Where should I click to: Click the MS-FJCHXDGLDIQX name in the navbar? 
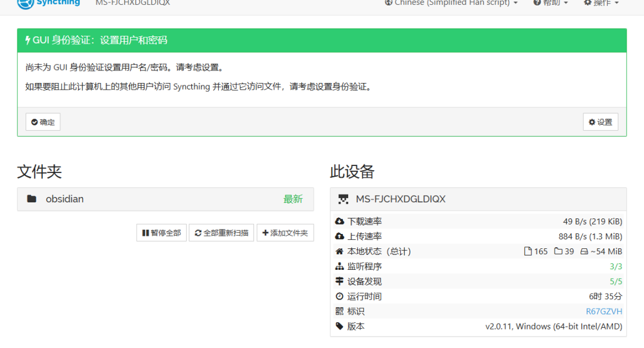tap(132, 3)
